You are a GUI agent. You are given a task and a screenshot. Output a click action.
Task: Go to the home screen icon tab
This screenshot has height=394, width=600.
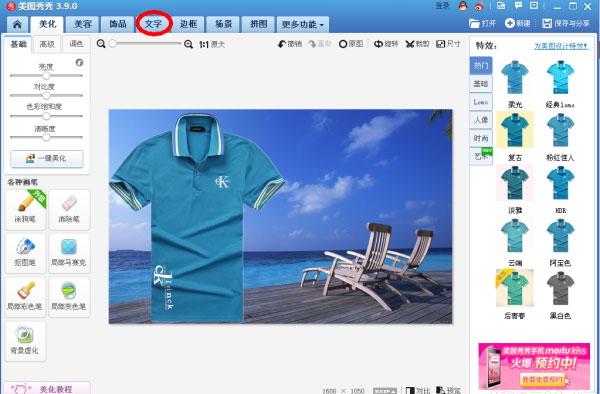point(17,24)
